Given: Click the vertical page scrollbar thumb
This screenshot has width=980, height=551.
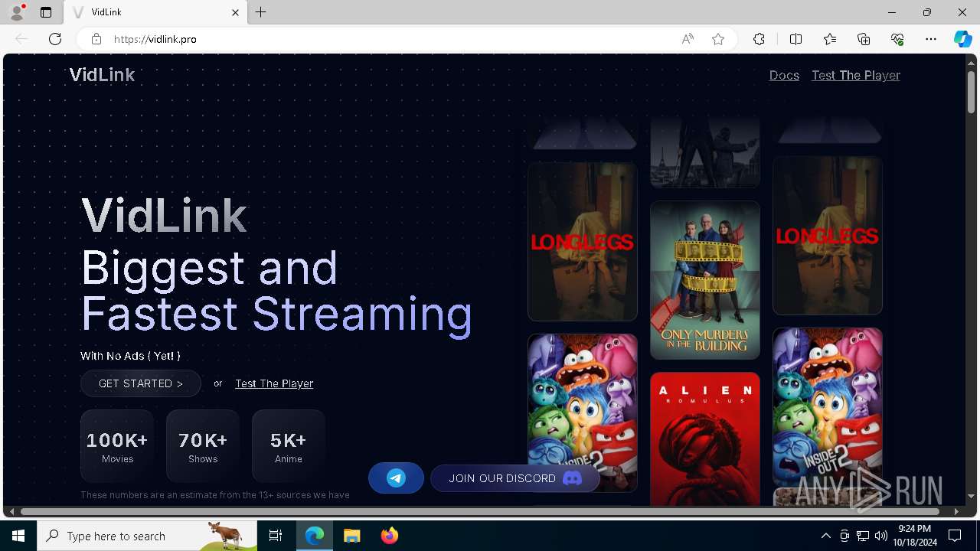Looking at the screenshot, I should 971,92.
